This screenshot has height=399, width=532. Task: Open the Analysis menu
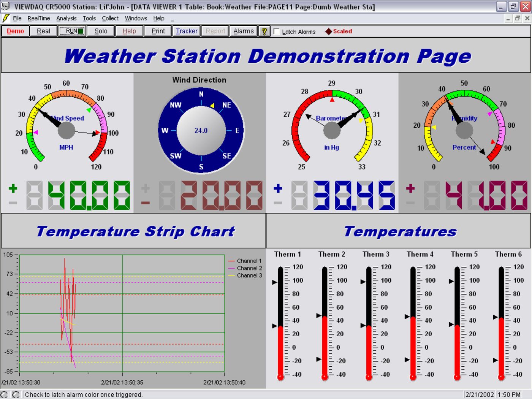click(x=66, y=18)
